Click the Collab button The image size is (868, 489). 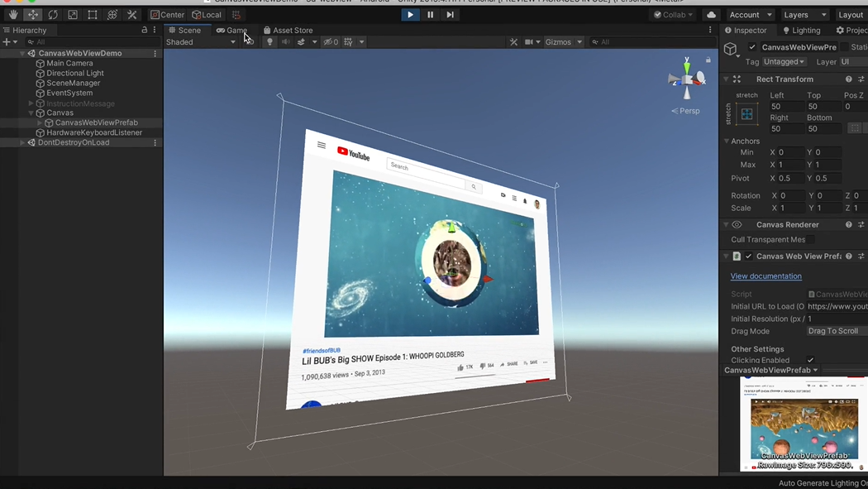673,15
